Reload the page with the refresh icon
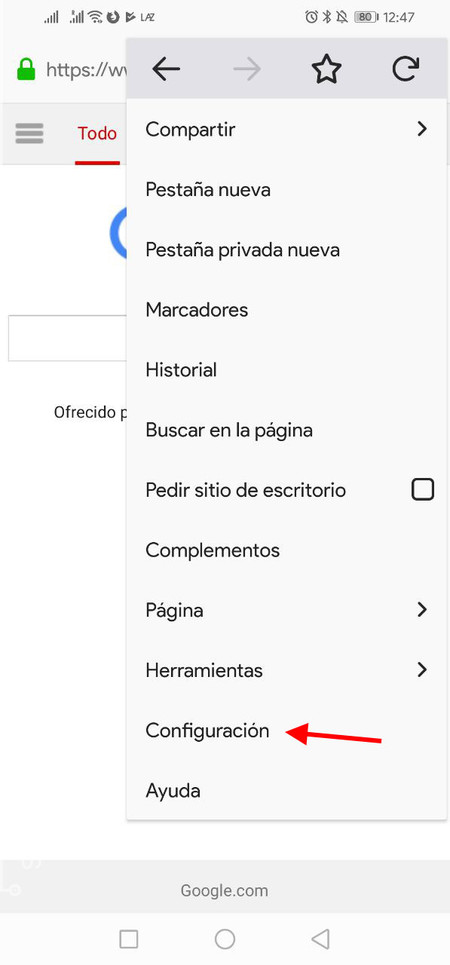Image resolution: width=450 pixels, height=965 pixels. click(x=406, y=70)
